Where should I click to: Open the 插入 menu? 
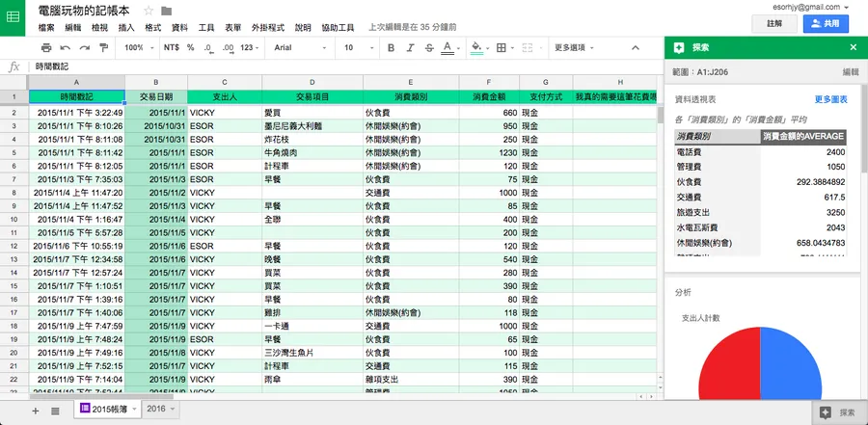coord(126,28)
